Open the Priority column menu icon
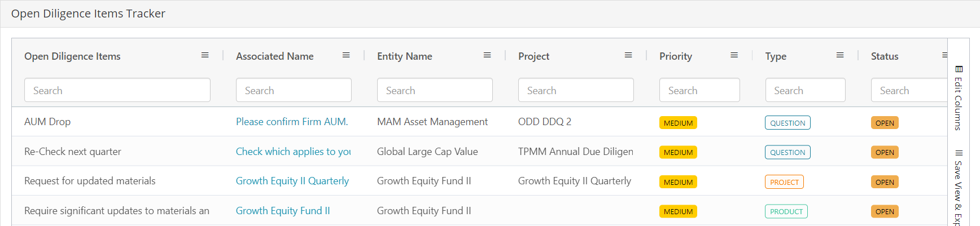This screenshot has width=980, height=226. 734,55
